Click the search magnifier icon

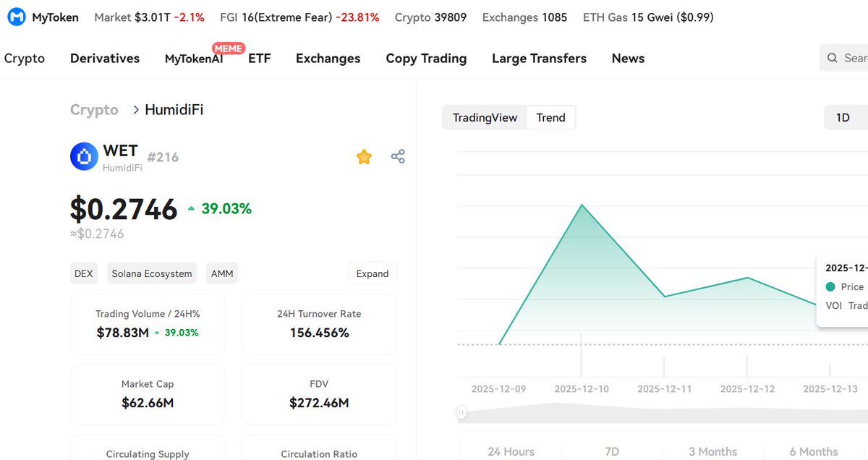coord(833,58)
